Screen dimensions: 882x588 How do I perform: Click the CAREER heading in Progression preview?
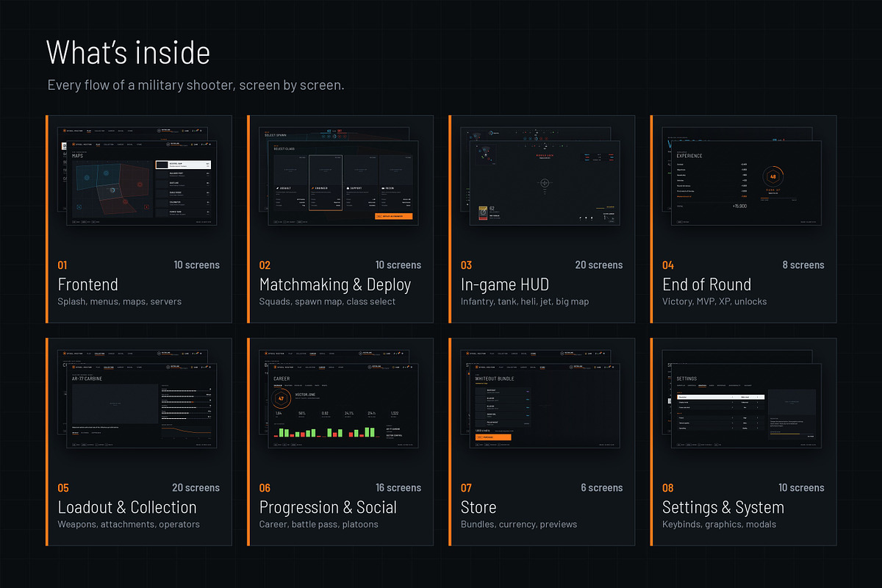tap(282, 379)
